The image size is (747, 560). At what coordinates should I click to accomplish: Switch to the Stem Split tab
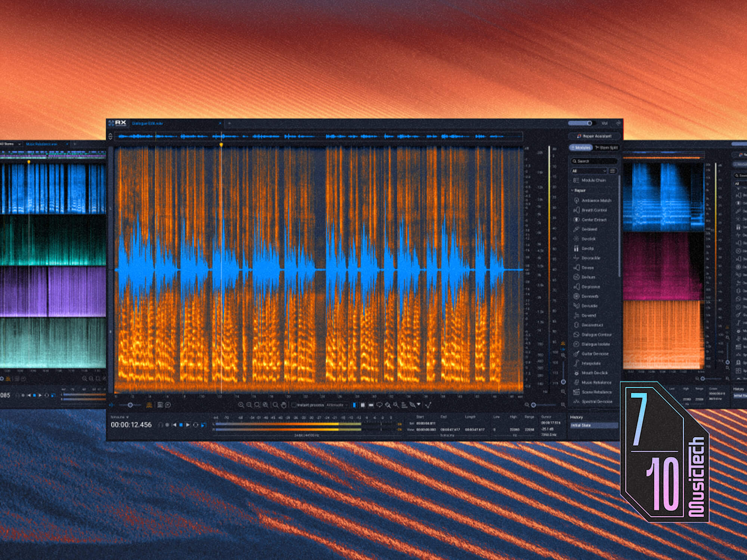coord(606,147)
